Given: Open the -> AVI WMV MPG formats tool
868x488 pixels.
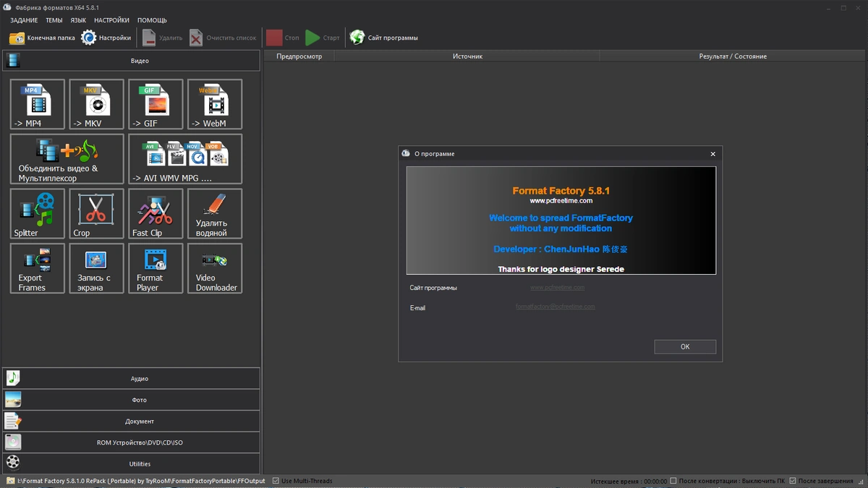Looking at the screenshot, I should (x=185, y=159).
